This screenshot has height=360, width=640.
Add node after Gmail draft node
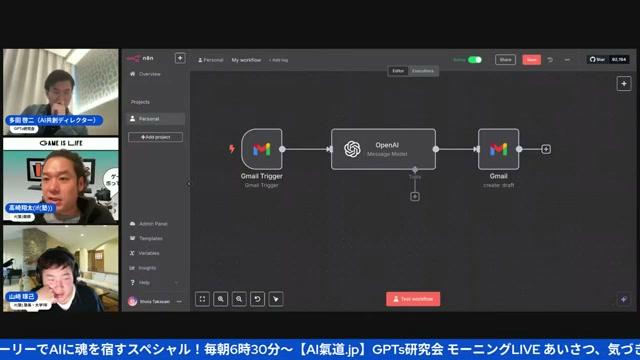tap(546, 149)
